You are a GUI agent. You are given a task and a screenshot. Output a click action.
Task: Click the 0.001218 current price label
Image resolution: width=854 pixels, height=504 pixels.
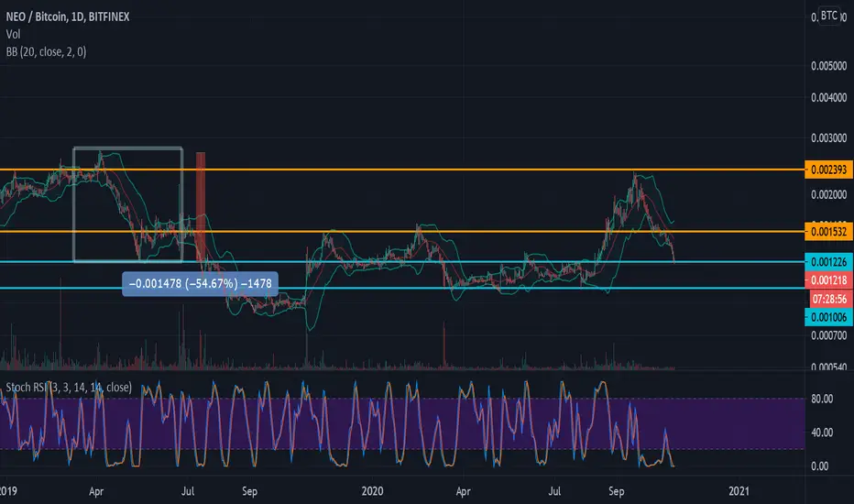[x=828, y=280]
